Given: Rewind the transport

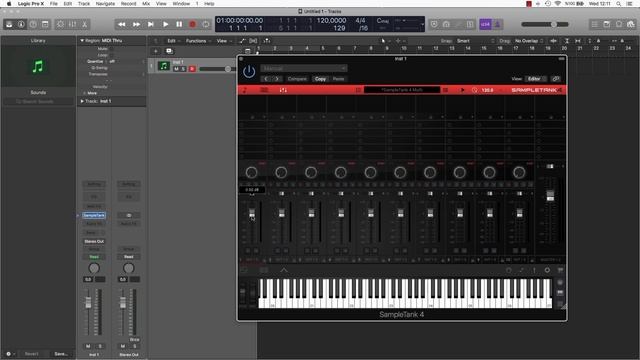Looking at the screenshot, I should (122, 24).
